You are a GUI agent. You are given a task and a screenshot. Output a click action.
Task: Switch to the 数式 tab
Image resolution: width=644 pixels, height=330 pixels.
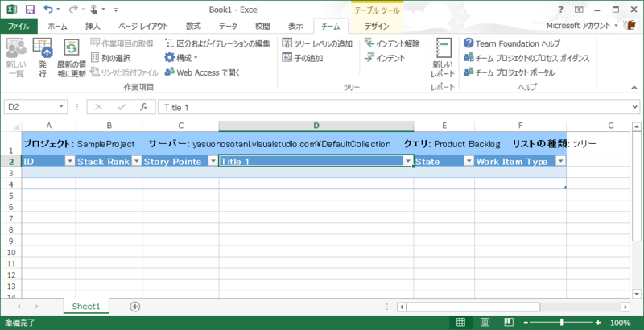pos(193,27)
